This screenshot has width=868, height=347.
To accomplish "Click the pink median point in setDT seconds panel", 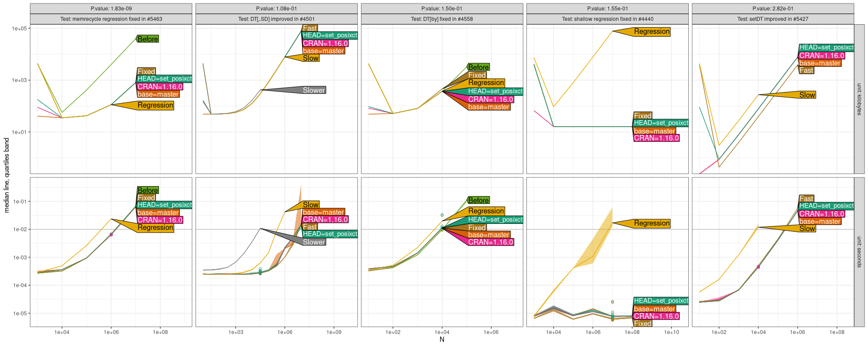I will pos(758,267).
